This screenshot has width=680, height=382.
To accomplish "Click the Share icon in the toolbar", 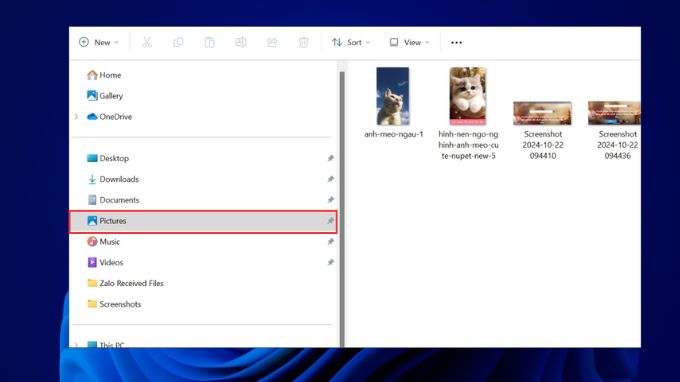I will pos(272,42).
